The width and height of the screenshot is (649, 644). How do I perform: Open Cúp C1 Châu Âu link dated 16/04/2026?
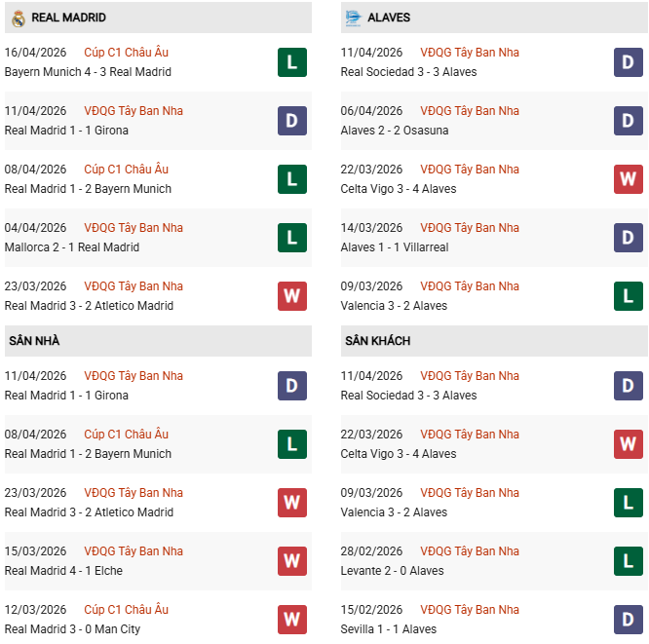click(126, 53)
